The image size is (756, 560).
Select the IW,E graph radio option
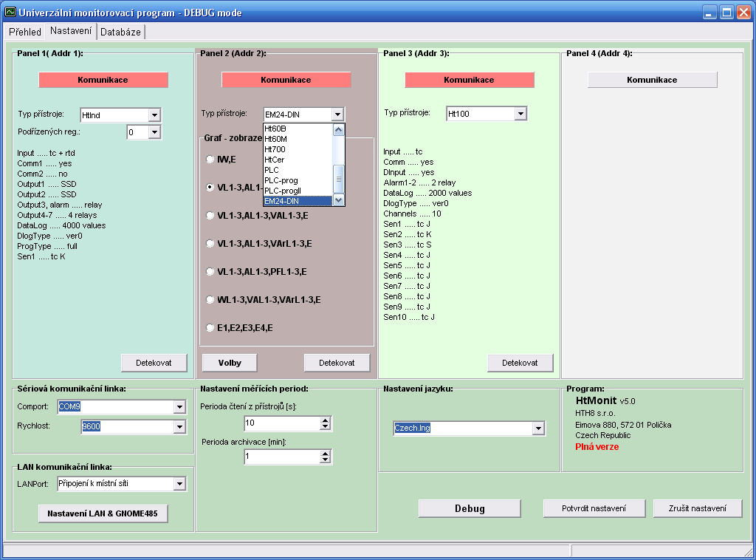click(210, 159)
